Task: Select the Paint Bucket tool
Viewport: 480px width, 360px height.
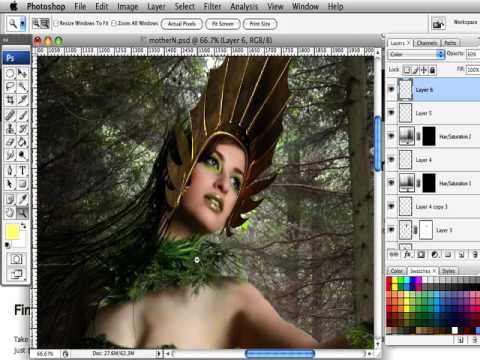Action: pos(22,142)
